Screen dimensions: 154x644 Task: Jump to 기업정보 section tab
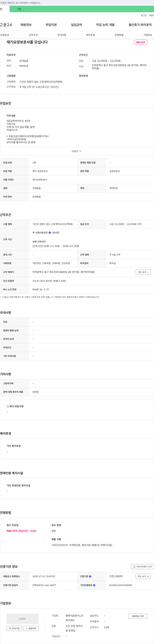tap(148, 35)
